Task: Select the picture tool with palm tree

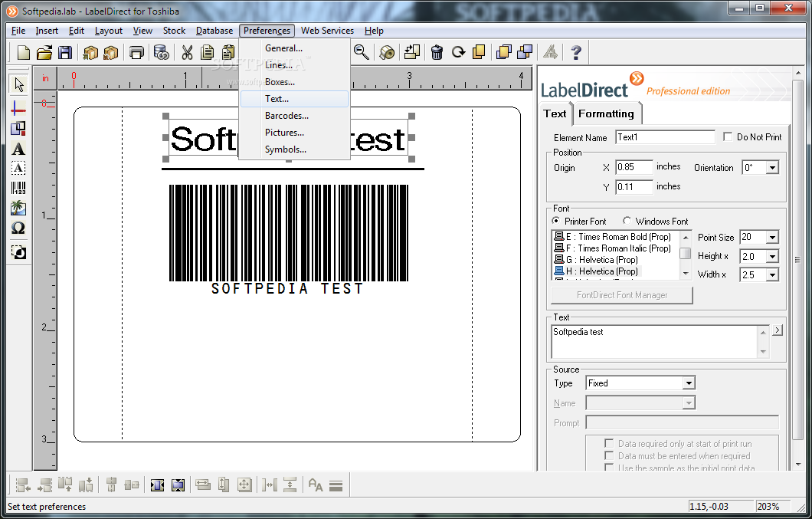Action: [x=18, y=208]
